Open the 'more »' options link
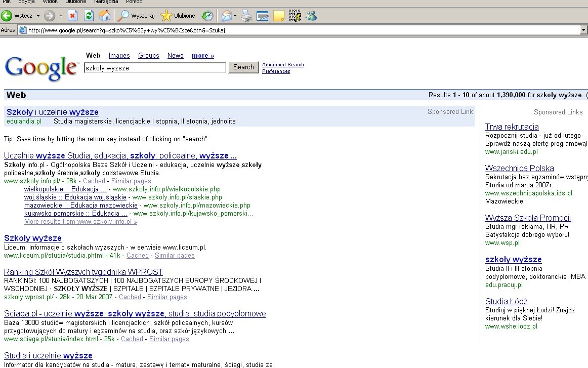588x368 pixels. click(203, 56)
